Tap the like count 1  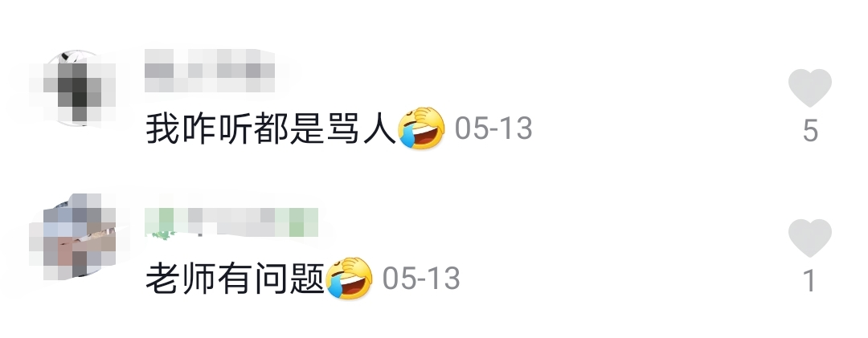tap(810, 281)
